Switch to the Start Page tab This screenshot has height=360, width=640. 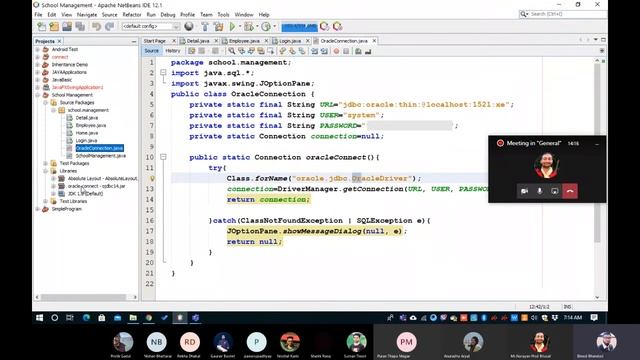pos(155,41)
